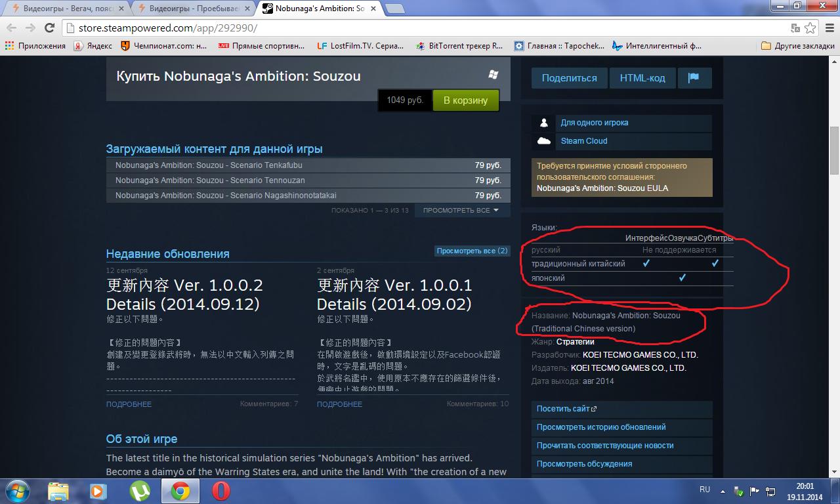Click Посетить сайт external link
This screenshot has width=840, height=504.
coord(621,409)
